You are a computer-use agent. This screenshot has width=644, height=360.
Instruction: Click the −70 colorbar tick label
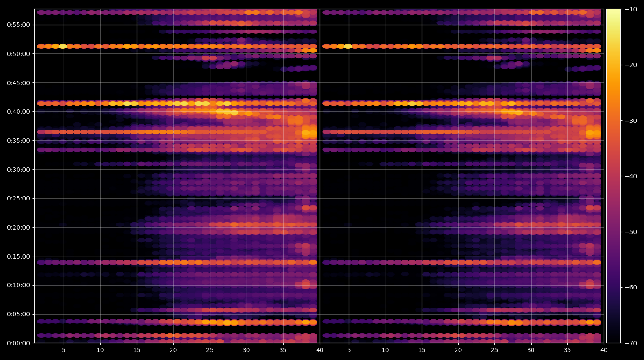click(x=631, y=343)
